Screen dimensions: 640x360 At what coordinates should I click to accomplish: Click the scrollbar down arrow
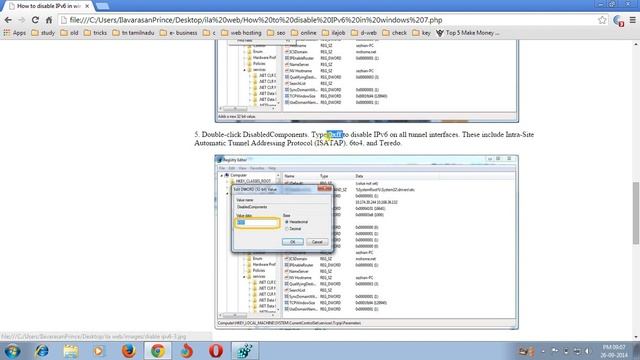tap(636, 337)
